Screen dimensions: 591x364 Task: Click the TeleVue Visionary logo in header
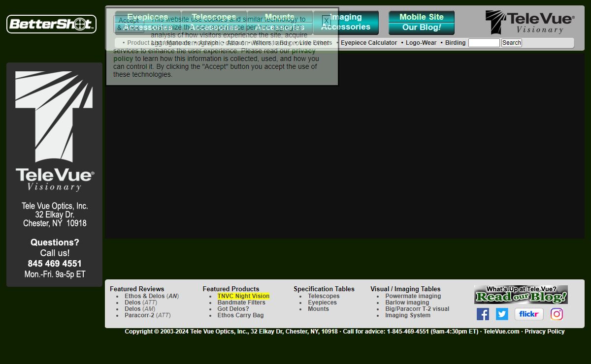tap(529, 22)
